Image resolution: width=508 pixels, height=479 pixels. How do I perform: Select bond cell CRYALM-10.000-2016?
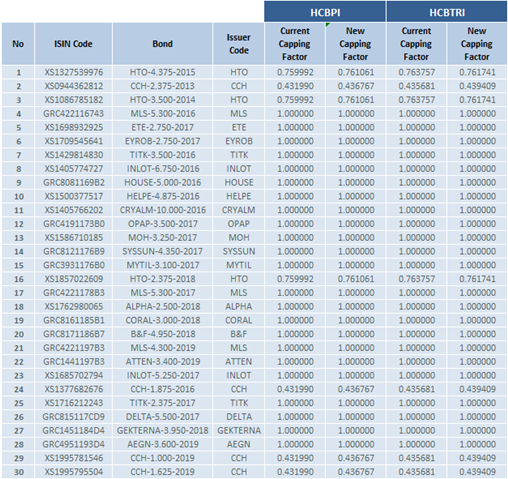coord(162,210)
